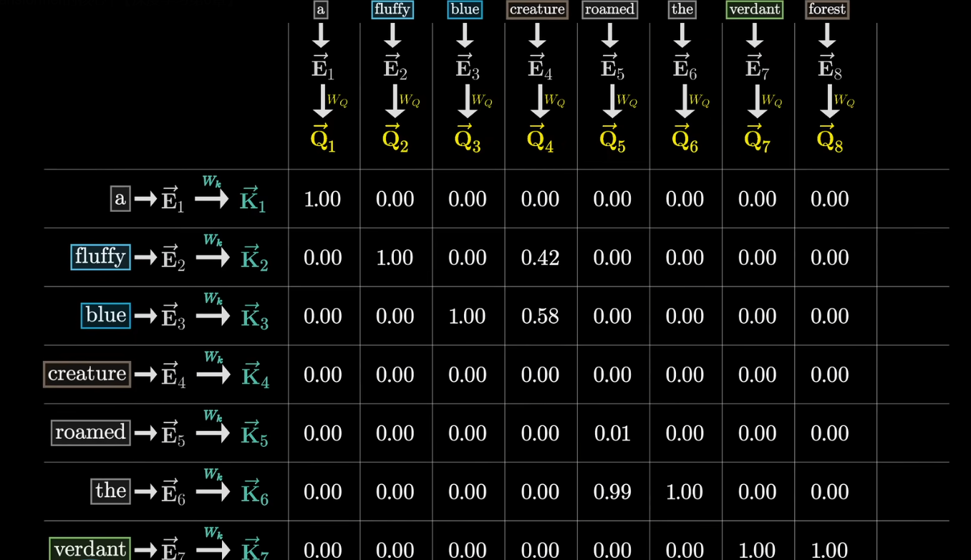Click the teal K6 key vector
This screenshot has height=560, width=971.
pos(253,493)
